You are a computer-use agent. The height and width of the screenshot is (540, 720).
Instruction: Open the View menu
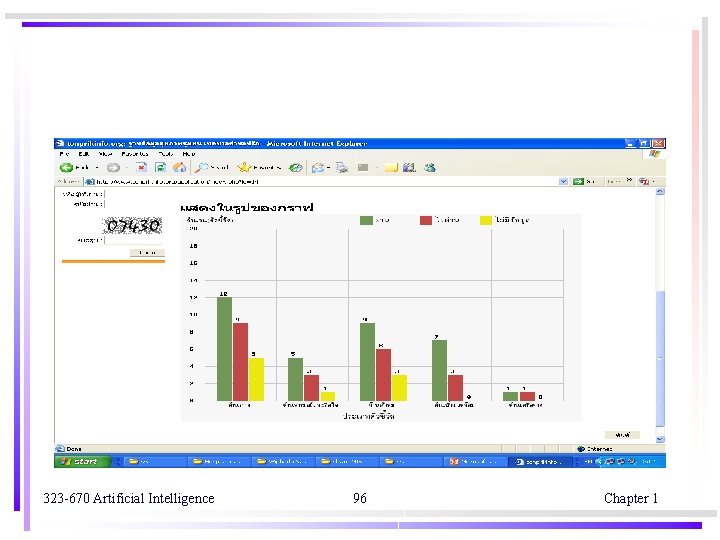(x=105, y=154)
